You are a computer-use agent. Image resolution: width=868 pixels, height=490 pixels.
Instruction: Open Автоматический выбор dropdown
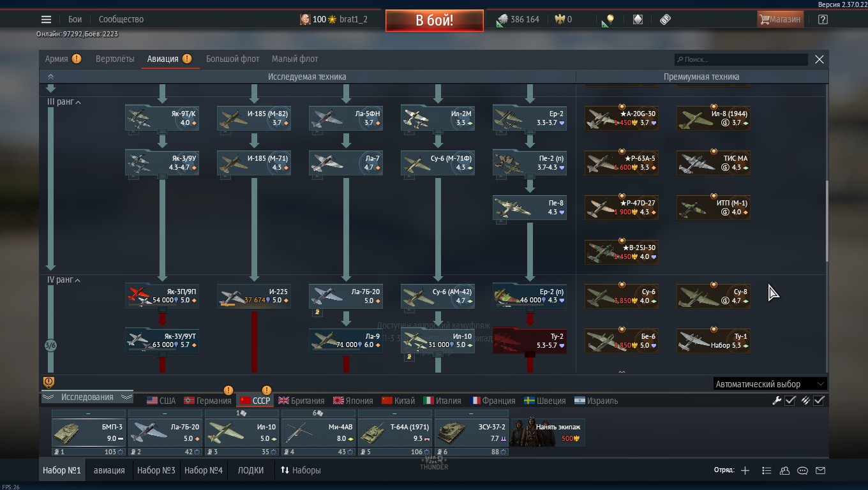tap(769, 384)
